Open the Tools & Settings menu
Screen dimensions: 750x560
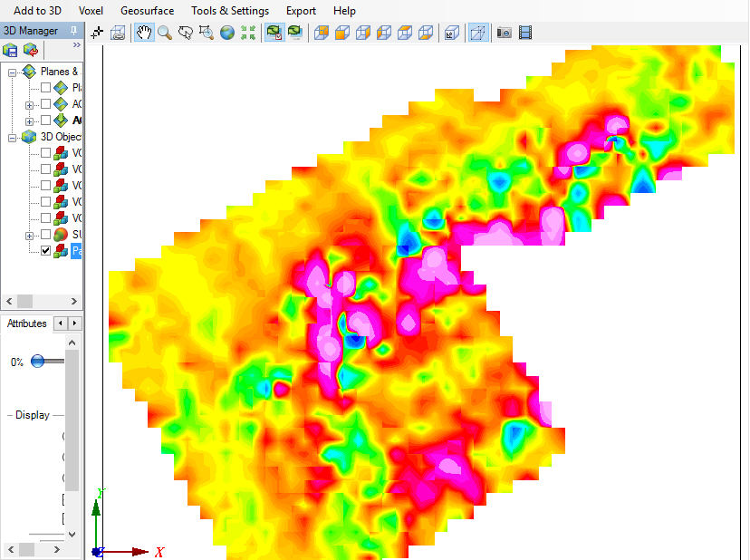[x=229, y=11]
